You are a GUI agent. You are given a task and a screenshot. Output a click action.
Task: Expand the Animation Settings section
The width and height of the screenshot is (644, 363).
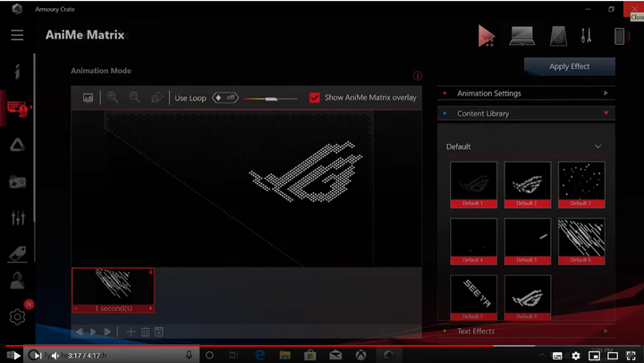pyautogui.click(x=526, y=93)
